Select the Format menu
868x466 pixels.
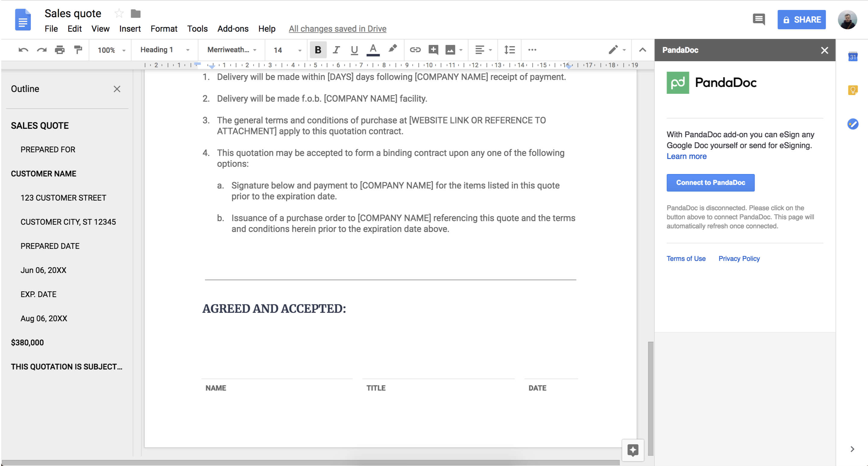[163, 28]
